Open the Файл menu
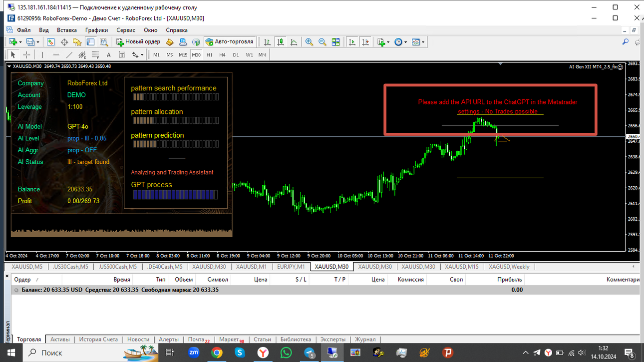644x362 pixels. pos(23,30)
